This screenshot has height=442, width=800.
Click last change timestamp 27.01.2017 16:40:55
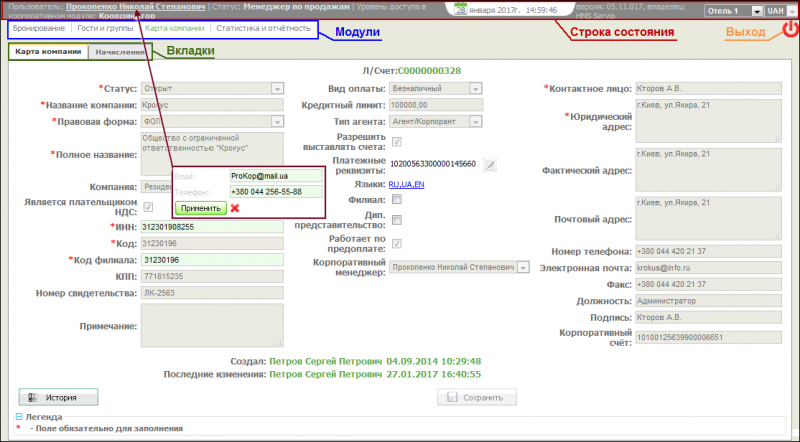click(434, 374)
